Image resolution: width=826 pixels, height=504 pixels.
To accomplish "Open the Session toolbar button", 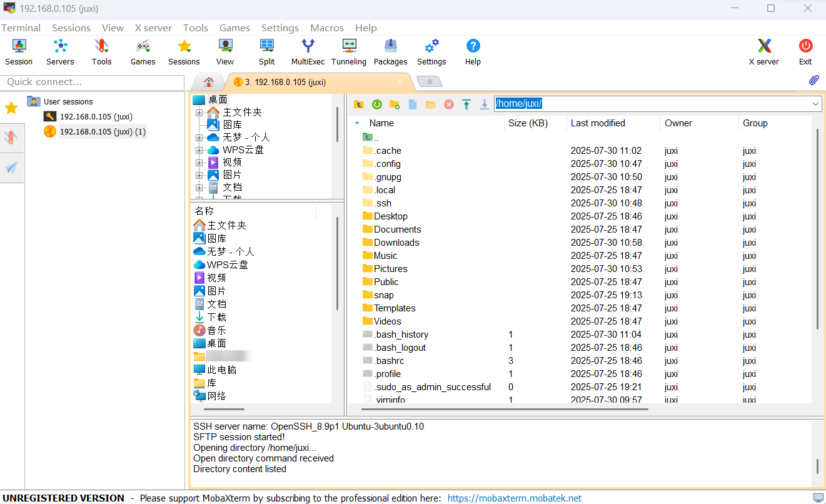I will tap(19, 52).
